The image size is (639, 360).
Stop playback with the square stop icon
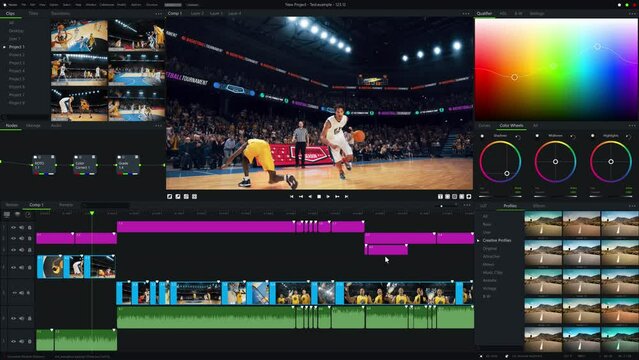[319, 197]
